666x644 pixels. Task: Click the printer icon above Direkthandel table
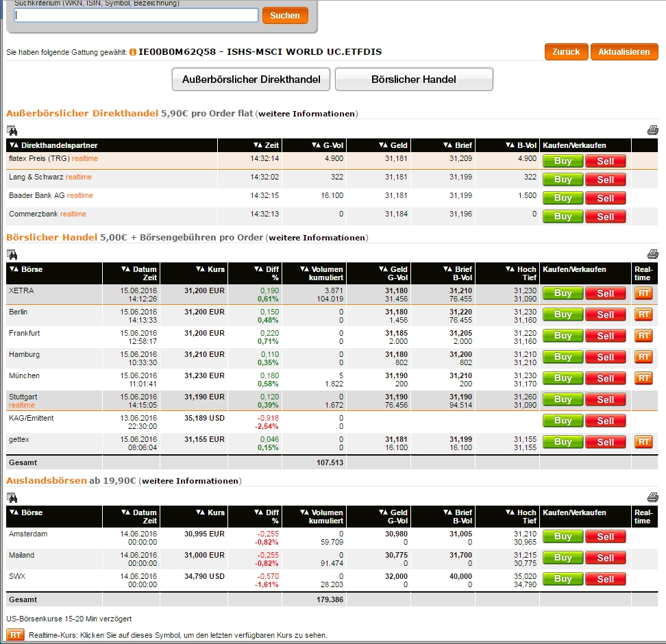(653, 130)
